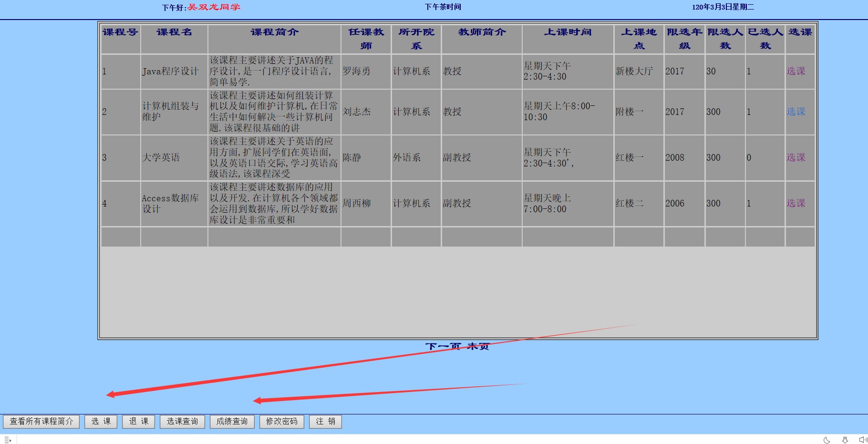Jump to 末页 link
Viewport: 868px width, 444px height.
click(x=478, y=346)
